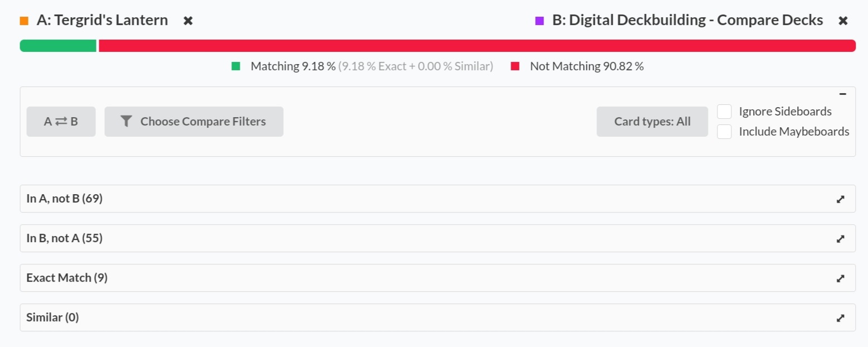Screen dimensions: 868x347
Task: Click the expand arrows on Similar row
Action: 841,318
